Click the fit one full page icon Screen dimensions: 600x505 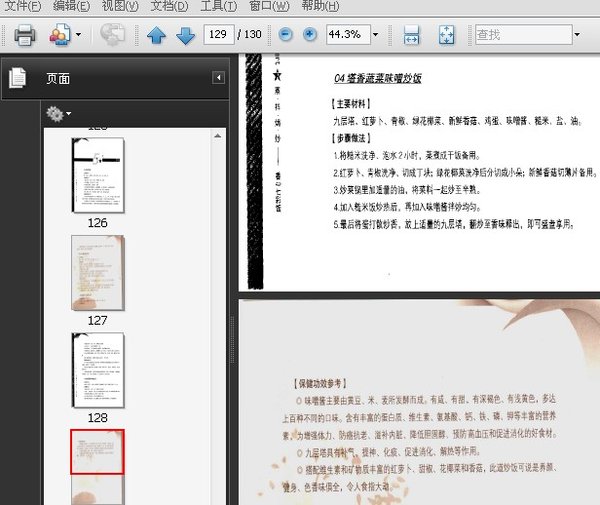447,35
